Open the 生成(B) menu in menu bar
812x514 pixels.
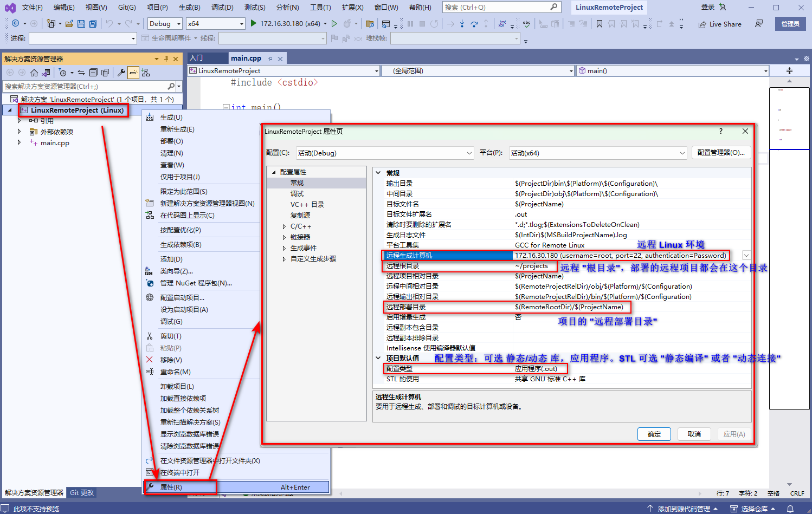tap(189, 8)
